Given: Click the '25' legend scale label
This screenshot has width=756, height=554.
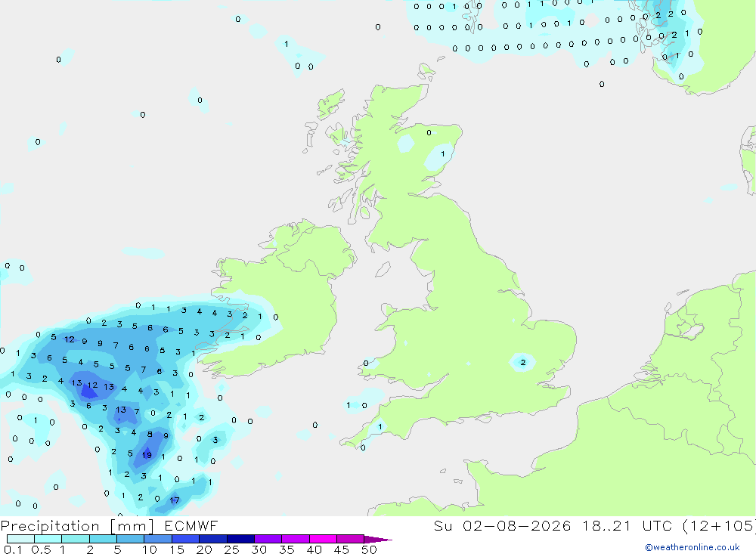Looking at the screenshot, I should pos(231,549).
